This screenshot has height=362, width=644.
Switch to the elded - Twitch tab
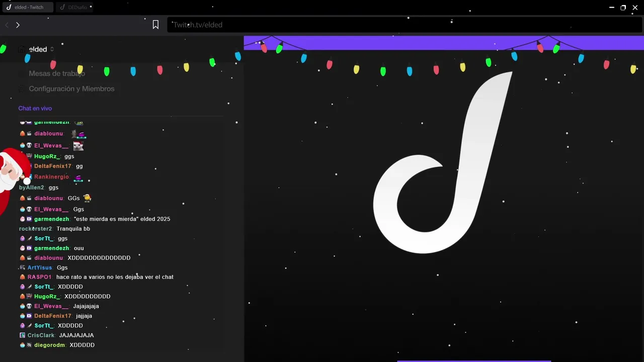point(28,7)
